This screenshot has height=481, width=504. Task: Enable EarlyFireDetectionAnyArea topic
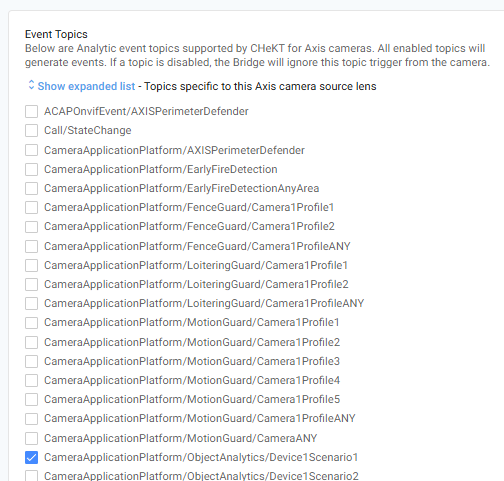(31, 188)
